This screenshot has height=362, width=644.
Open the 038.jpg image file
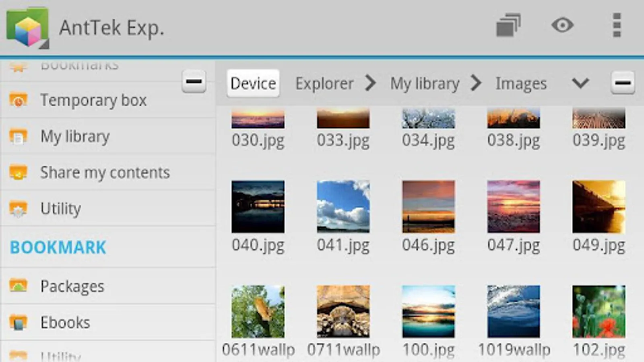pyautogui.click(x=514, y=129)
